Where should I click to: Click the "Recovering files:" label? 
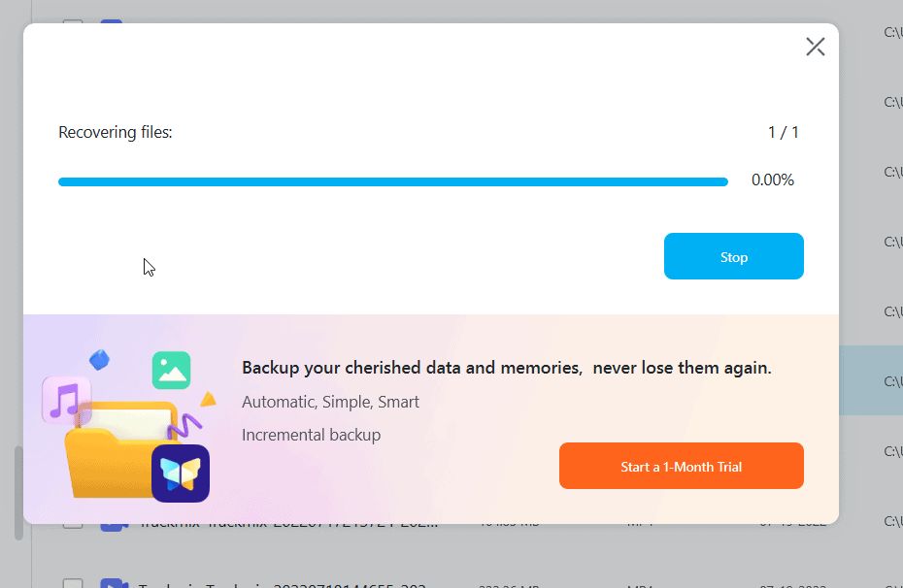point(116,132)
